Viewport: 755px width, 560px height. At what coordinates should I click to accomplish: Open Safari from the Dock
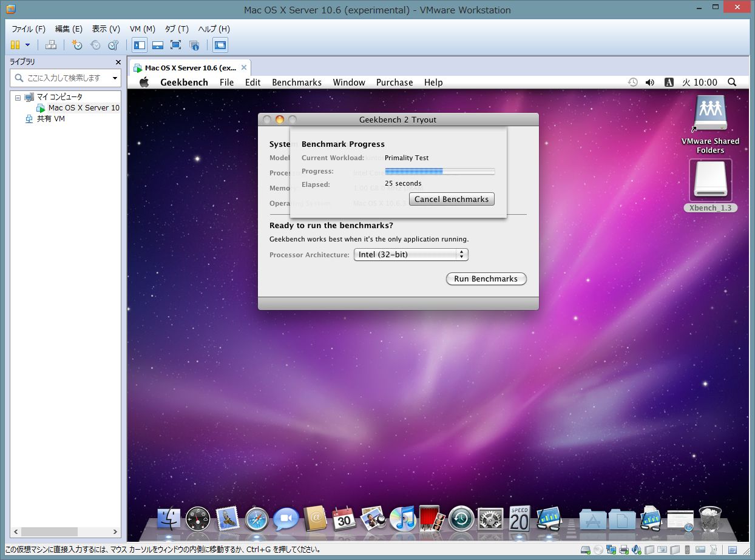click(x=257, y=519)
